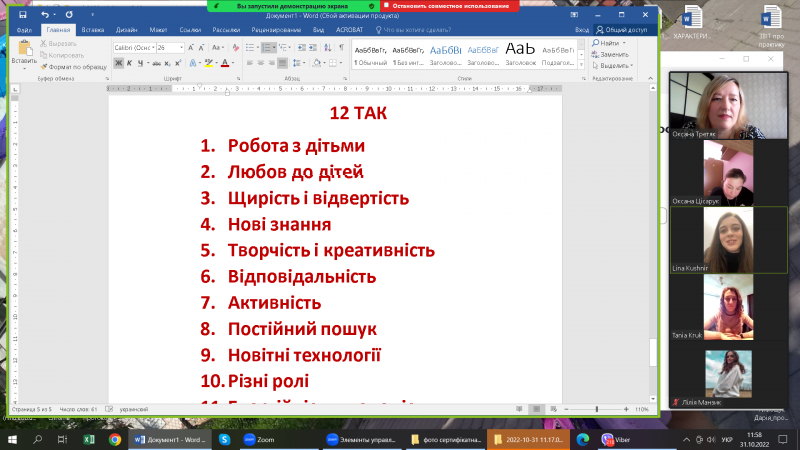Increase font size with the large A icon
Image resolution: width=800 pixels, height=450 pixels.
click(x=191, y=47)
